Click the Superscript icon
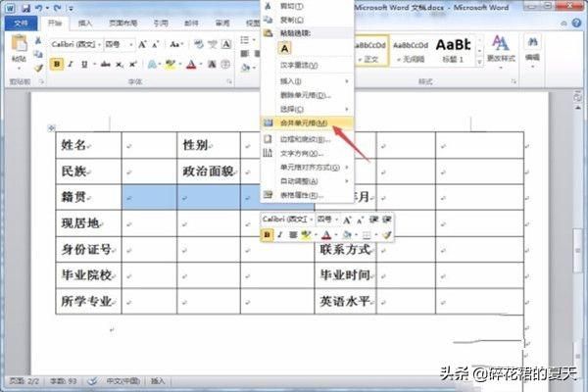This screenshot has height=392, width=588. click(x=132, y=65)
